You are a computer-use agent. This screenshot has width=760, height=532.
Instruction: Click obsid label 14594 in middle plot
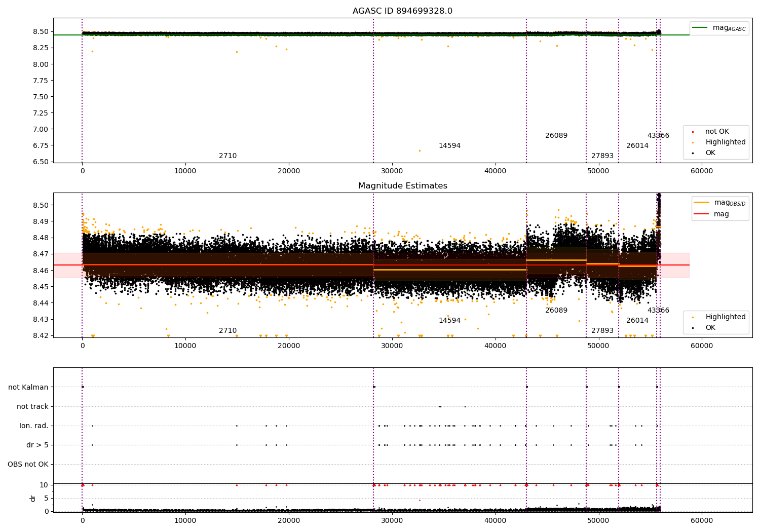pos(449,321)
